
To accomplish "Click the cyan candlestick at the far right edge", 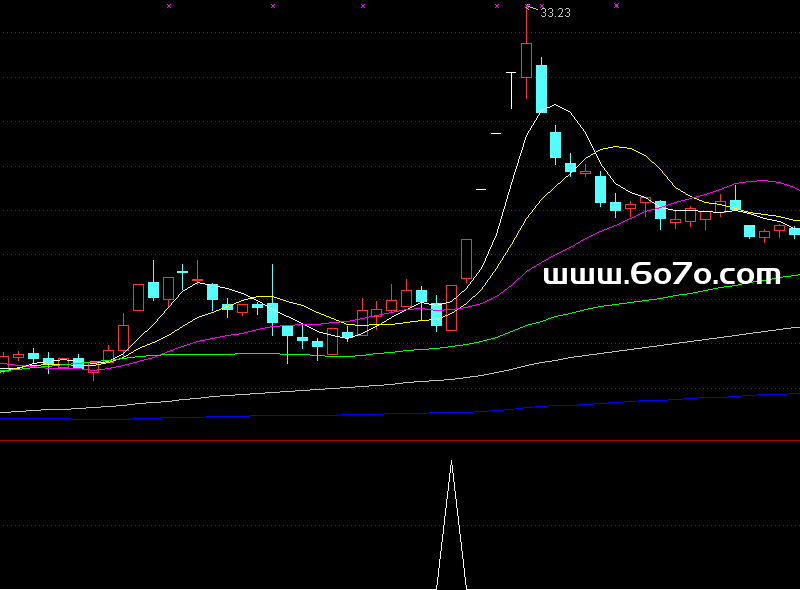I will click(794, 232).
